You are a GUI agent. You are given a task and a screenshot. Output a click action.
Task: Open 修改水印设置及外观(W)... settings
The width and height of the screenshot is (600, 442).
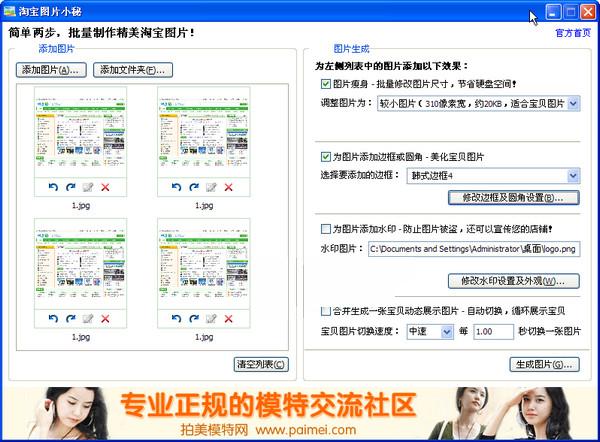tap(514, 281)
